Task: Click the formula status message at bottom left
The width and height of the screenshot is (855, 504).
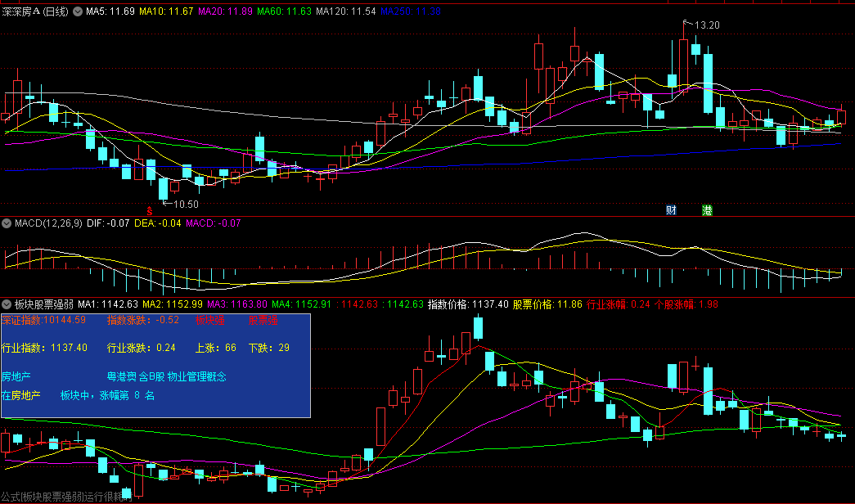Action: 66,497
